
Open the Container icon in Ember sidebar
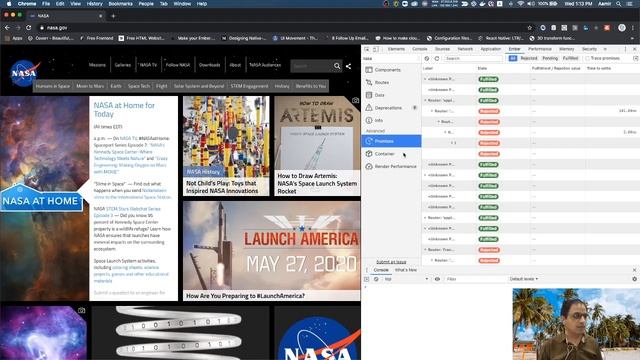pos(369,154)
